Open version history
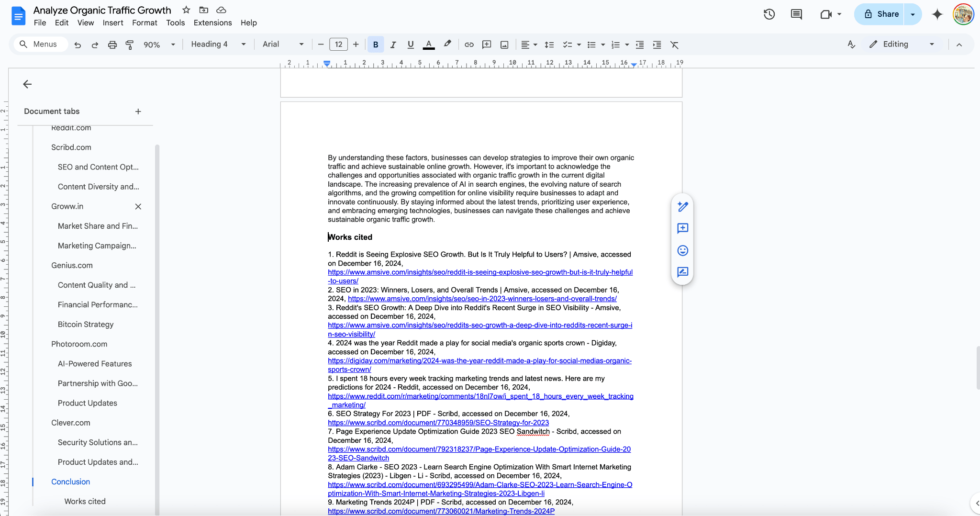Screen dimensions: 980x516 click(x=769, y=14)
